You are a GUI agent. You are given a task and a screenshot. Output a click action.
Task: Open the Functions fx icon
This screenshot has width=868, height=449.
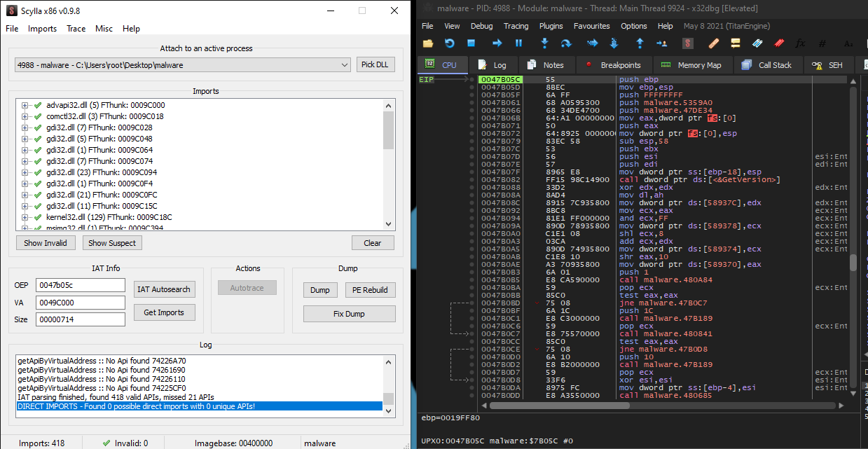[801, 43]
